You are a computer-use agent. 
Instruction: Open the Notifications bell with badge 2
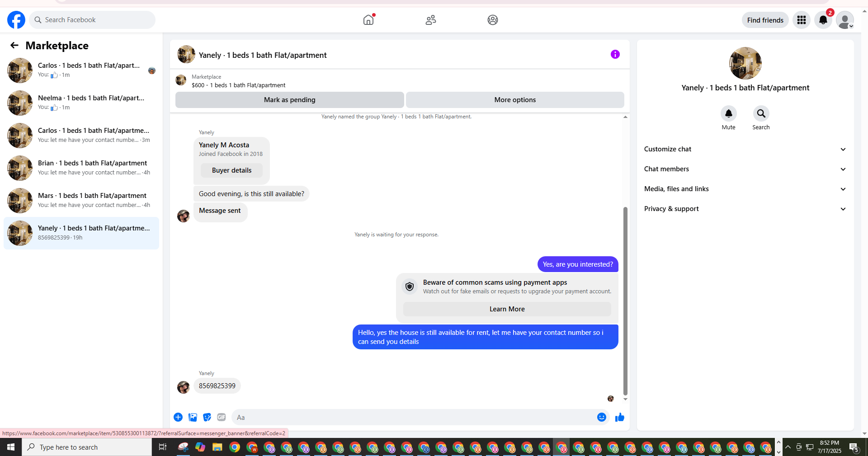[823, 20]
